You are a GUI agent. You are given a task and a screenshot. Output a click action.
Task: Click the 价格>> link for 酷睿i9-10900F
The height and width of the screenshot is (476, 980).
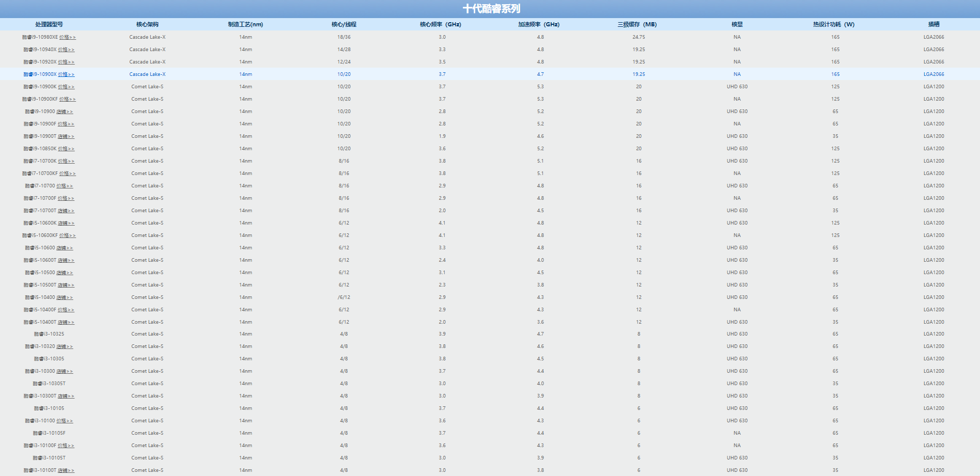[x=66, y=124]
